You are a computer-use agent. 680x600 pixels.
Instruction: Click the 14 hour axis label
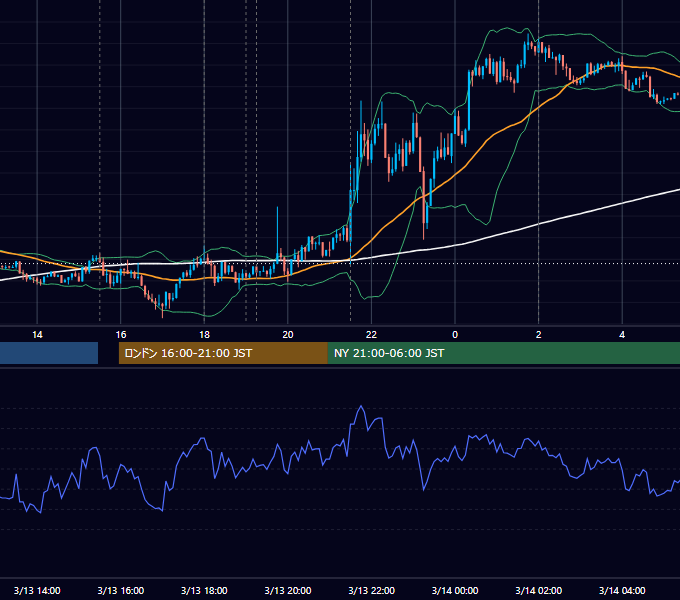click(37, 335)
